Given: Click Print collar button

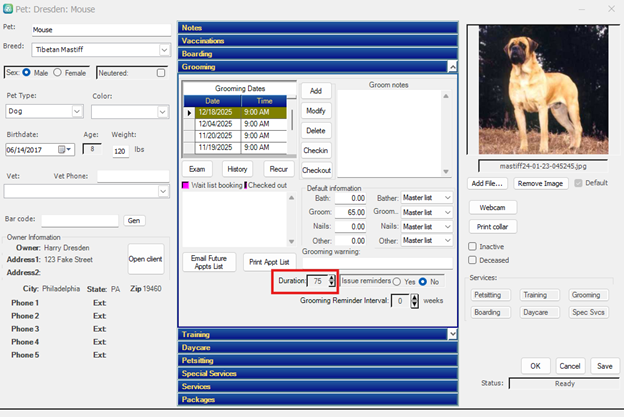Looking at the screenshot, I should pyautogui.click(x=493, y=227).
